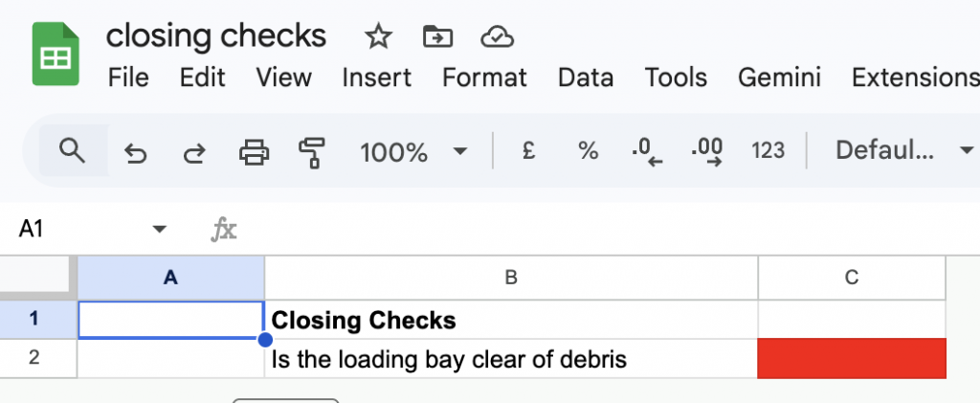Open the zoom level 100% dropdown
This screenshot has width=980, height=403.
pos(413,151)
